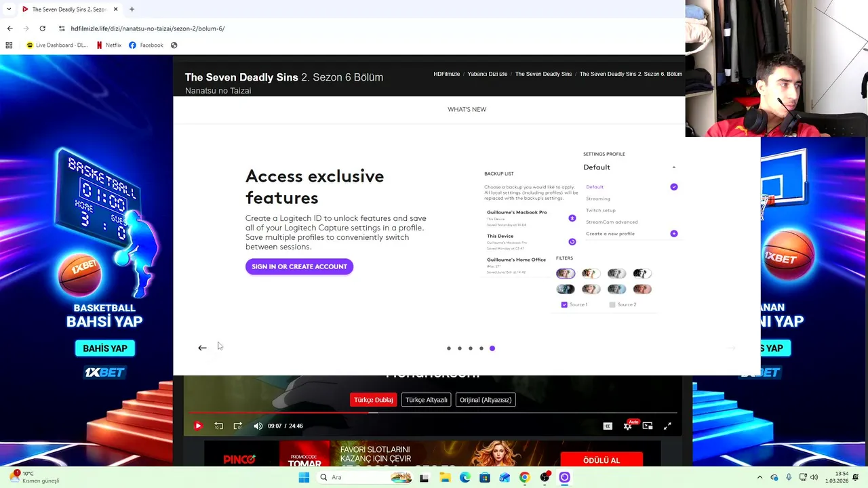Open a new browser tab
This screenshot has width=868, height=488.
132,9
